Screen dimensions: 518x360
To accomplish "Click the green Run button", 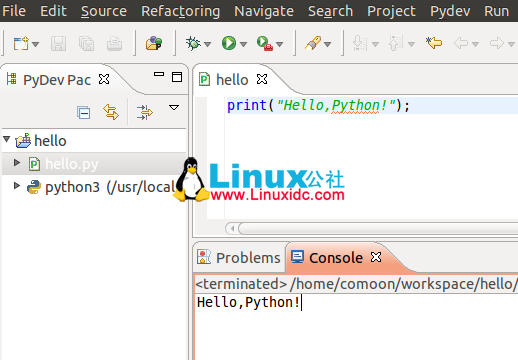I will pyautogui.click(x=229, y=43).
